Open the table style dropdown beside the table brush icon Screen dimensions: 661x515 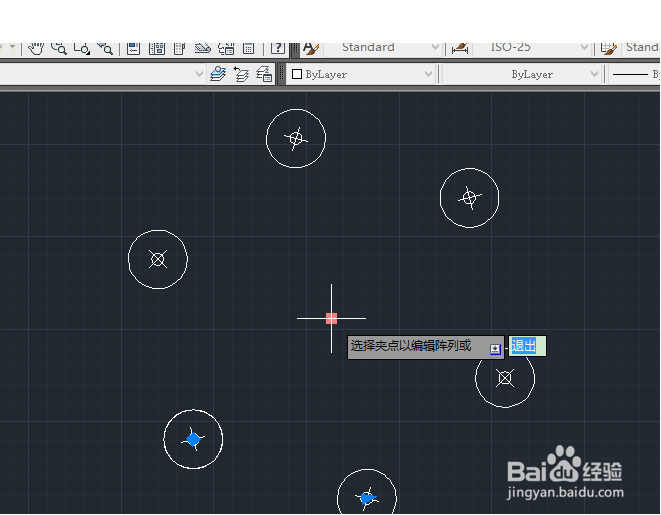[x=641, y=48]
